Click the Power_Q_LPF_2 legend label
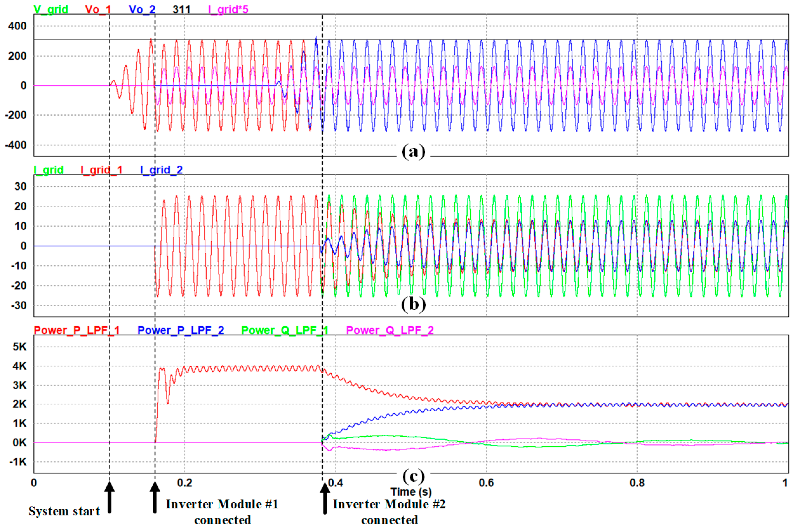 pos(390,330)
